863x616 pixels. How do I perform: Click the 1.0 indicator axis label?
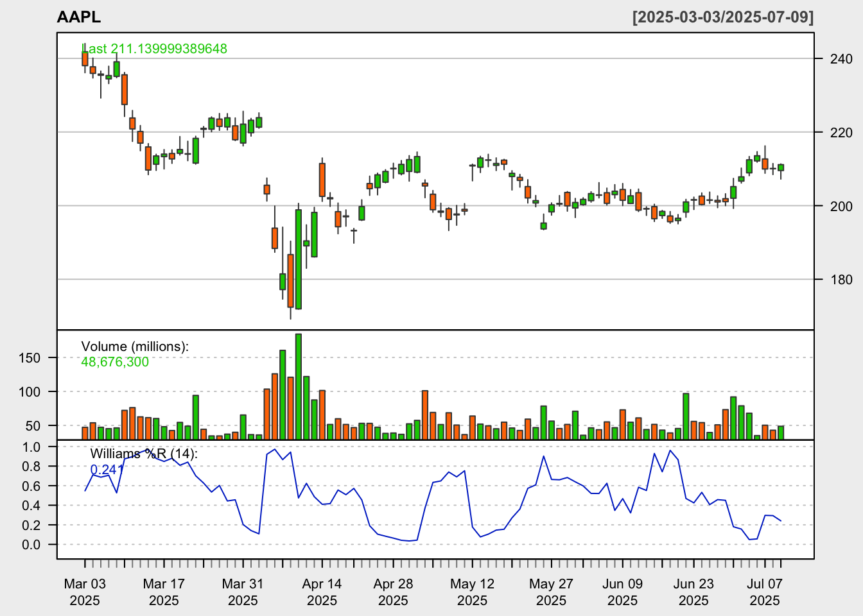(x=31, y=447)
